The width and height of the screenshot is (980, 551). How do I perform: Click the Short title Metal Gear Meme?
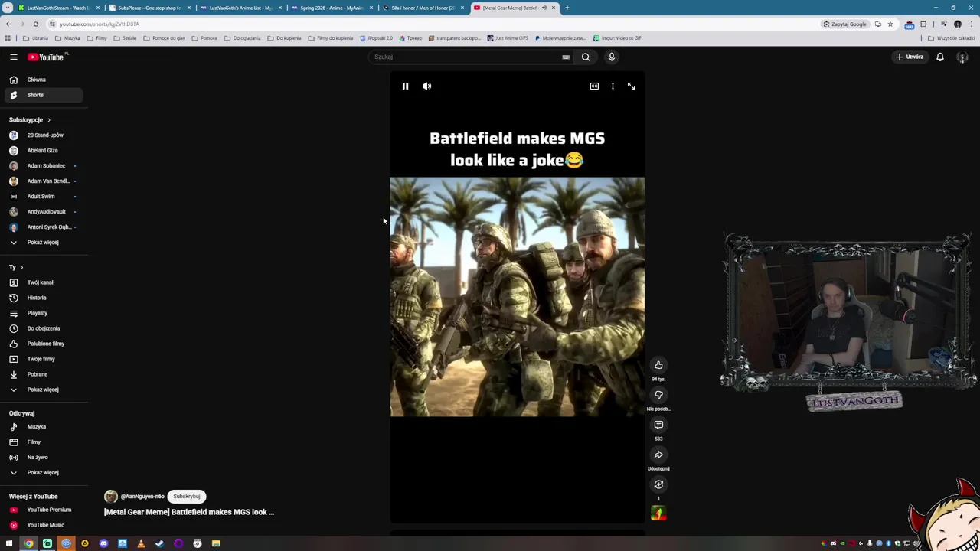189,512
